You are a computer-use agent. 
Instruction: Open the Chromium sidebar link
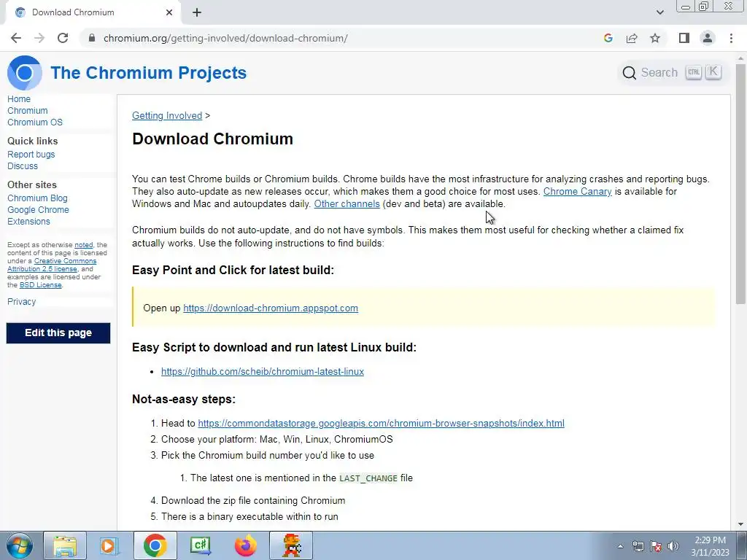tap(28, 111)
